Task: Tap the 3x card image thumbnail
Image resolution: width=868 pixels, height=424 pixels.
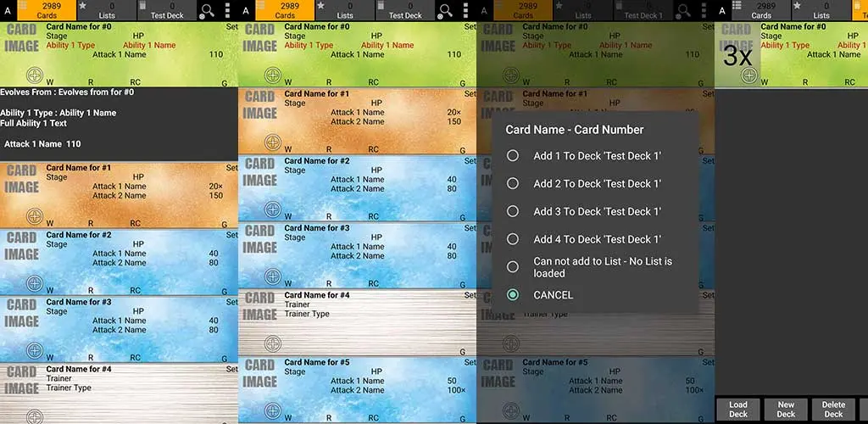Action: tap(737, 53)
